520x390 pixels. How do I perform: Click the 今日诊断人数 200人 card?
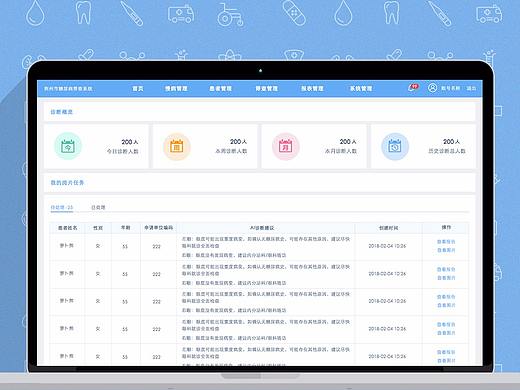click(x=96, y=146)
